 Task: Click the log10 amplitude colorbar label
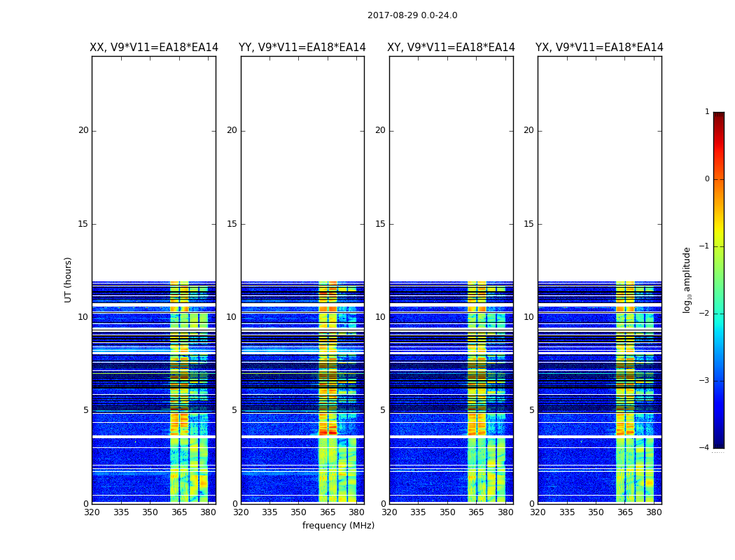coord(687,280)
